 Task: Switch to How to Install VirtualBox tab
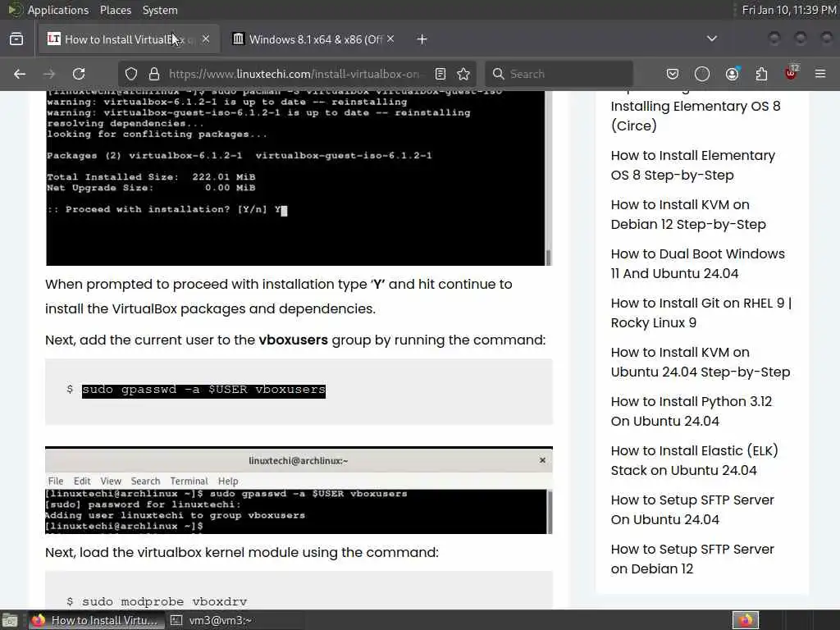tap(129, 39)
